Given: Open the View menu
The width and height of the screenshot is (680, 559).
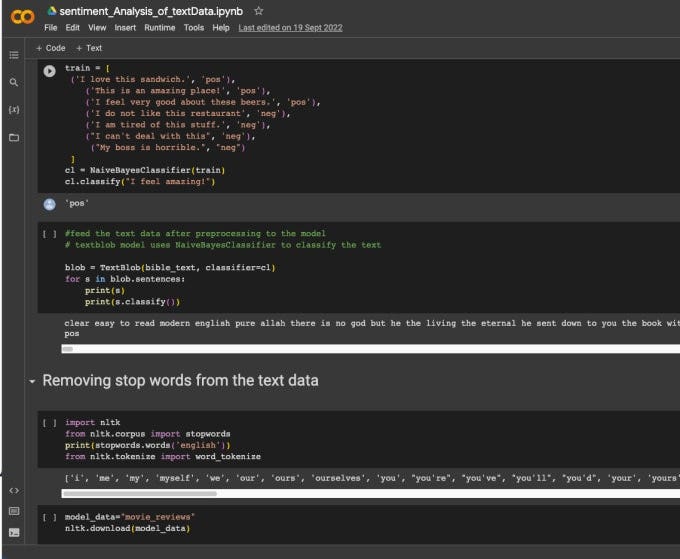Looking at the screenshot, I should point(97,28).
